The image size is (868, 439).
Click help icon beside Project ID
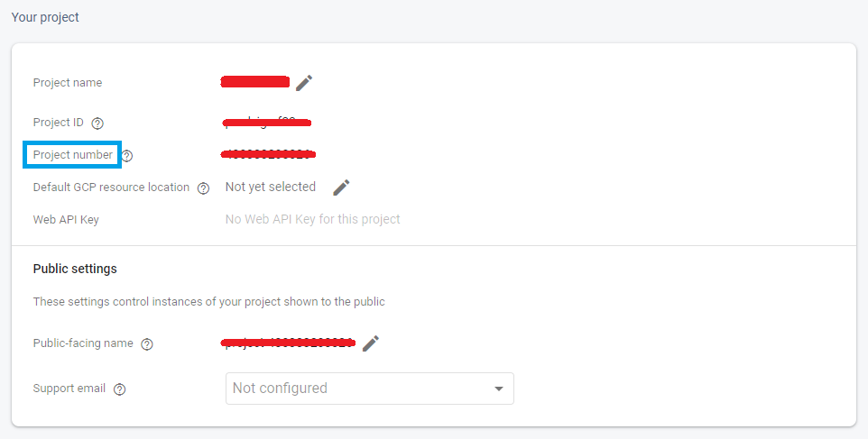coord(97,123)
